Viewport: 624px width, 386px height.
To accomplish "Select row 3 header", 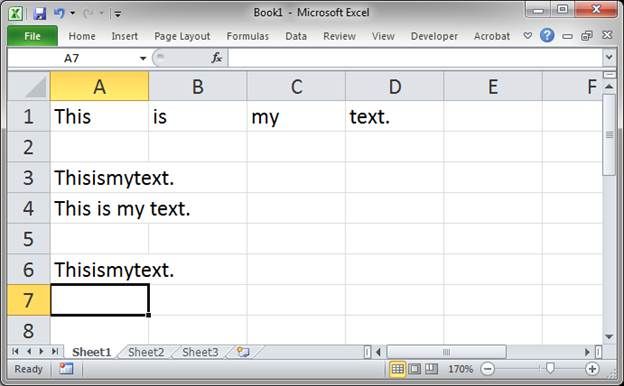I will pyautogui.click(x=29, y=177).
